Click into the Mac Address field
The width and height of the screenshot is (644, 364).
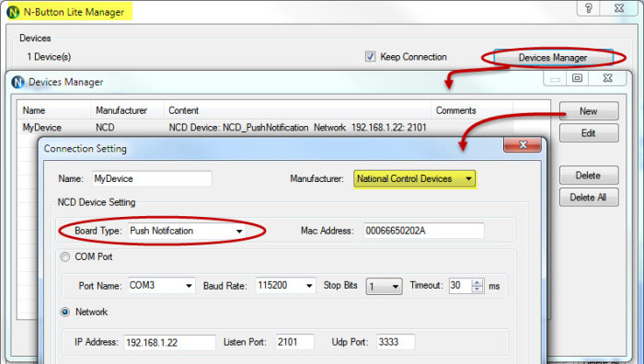pos(423,231)
